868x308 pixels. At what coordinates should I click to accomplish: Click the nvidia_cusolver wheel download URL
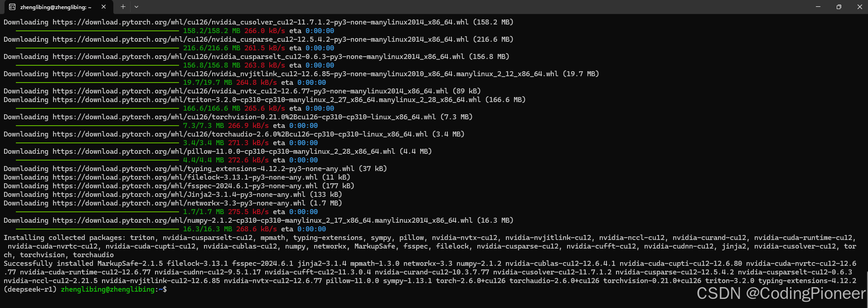[261, 22]
